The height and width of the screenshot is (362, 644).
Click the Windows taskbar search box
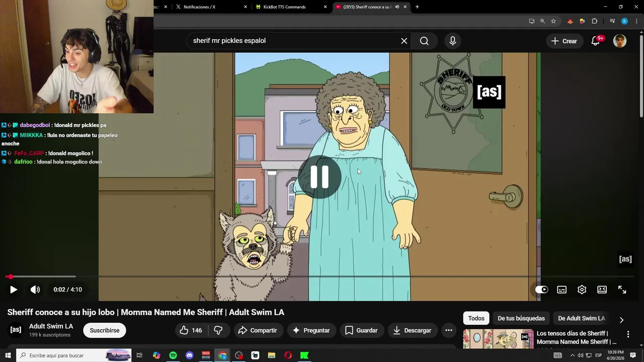point(74,355)
